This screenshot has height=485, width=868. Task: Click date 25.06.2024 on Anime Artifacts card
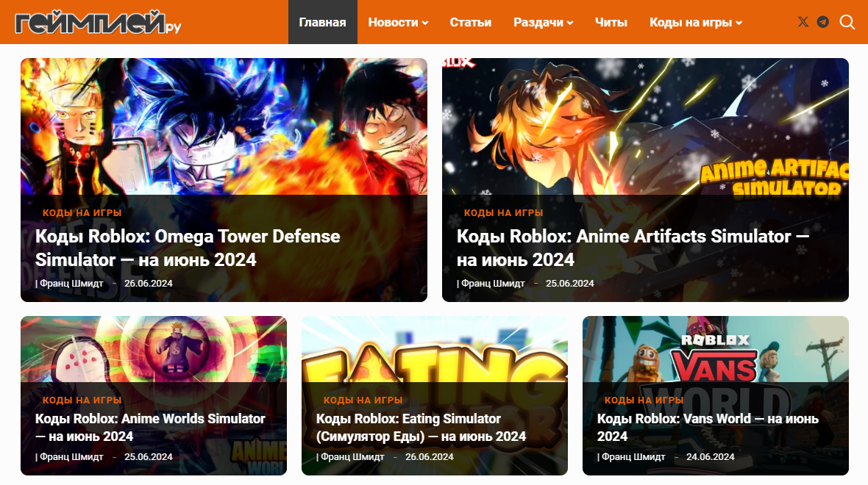pyautogui.click(x=569, y=283)
